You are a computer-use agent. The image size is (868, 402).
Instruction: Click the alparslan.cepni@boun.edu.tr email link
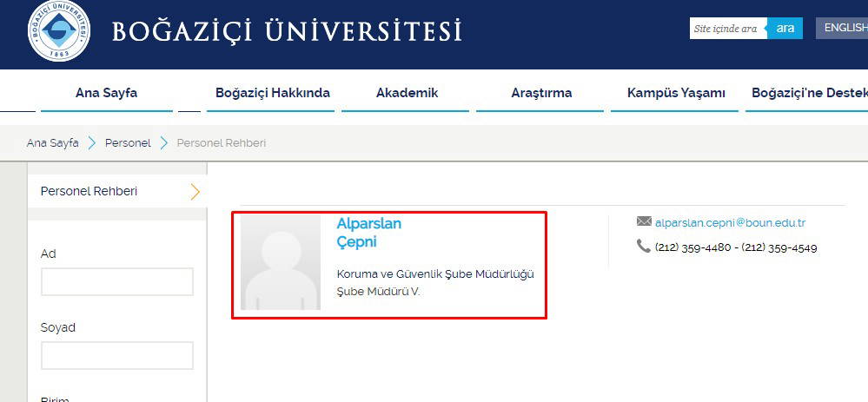pos(730,223)
